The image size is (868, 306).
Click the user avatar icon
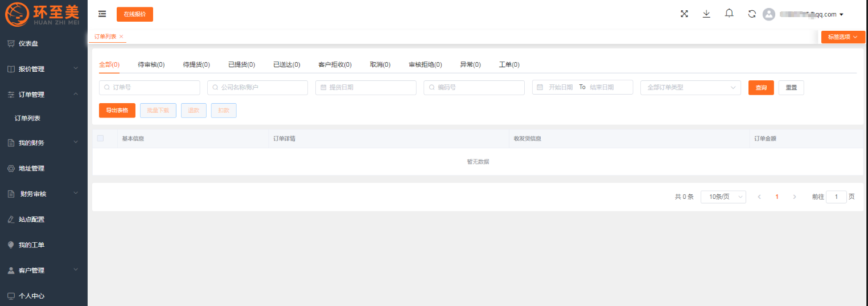[769, 14]
